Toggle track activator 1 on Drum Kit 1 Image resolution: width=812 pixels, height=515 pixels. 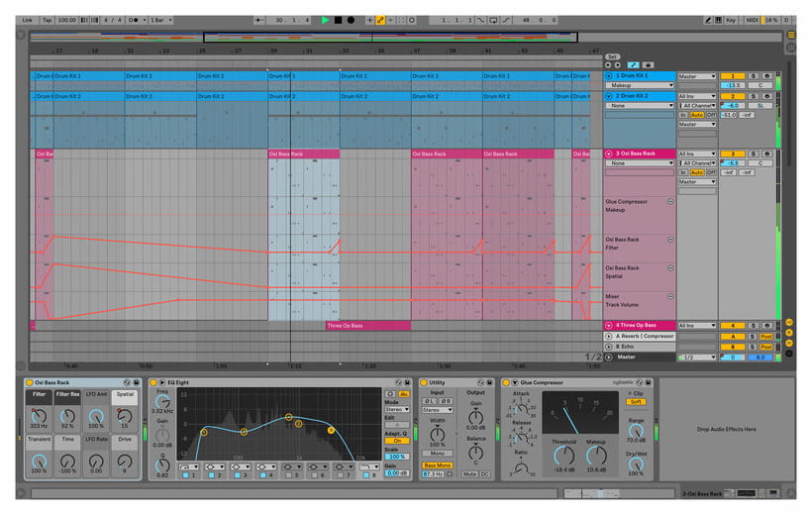(x=732, y=76)
